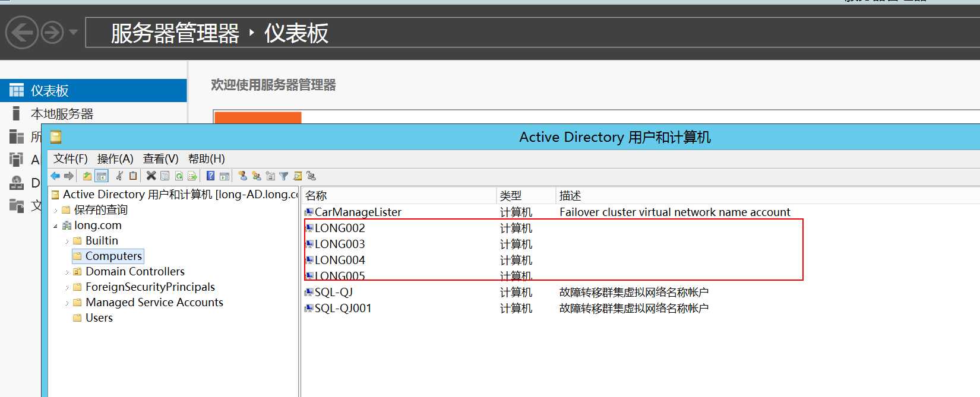980x397 pixels.
Task: Select 仪表板 in Server Manager sidebar
Action: click(93, 90)
